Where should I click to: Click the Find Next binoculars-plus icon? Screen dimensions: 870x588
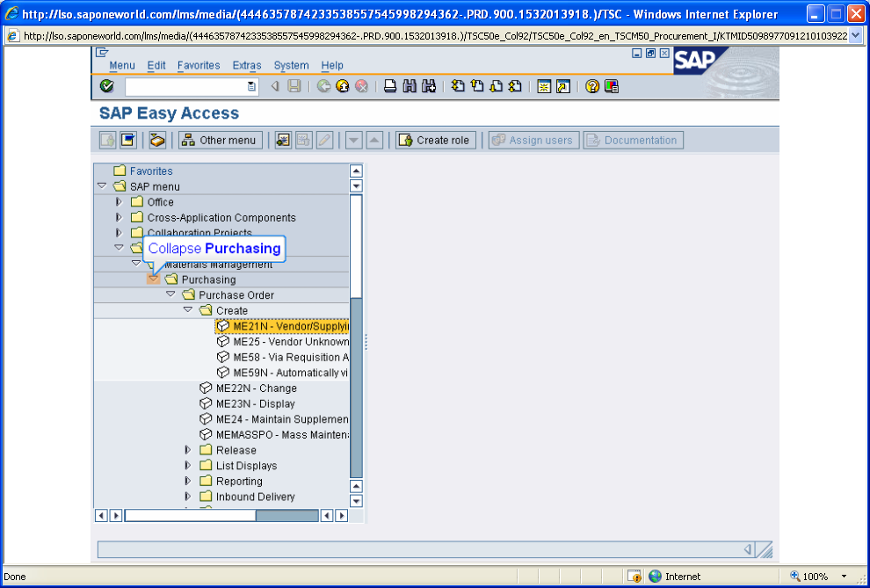[x=428, y=86]
